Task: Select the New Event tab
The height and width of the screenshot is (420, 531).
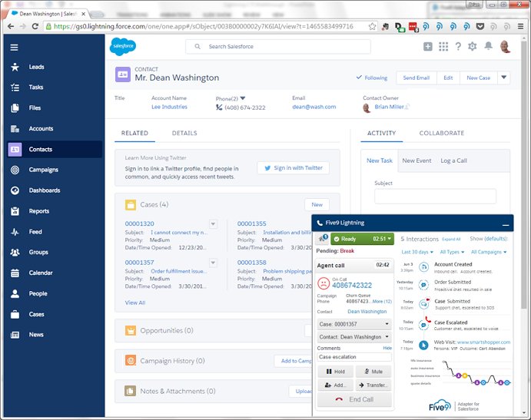Action: (417, 160)
